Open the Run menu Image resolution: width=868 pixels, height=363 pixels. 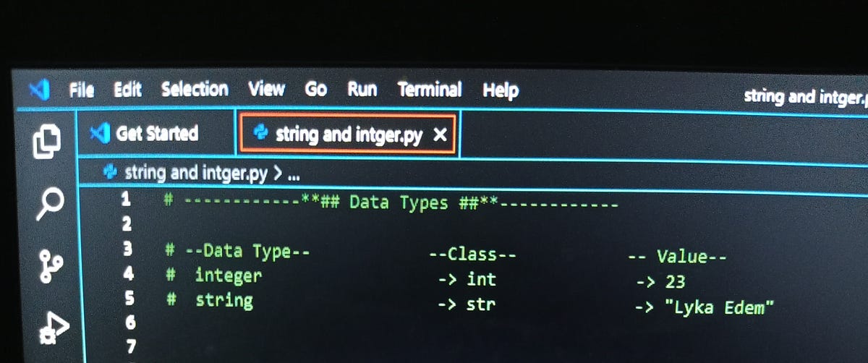pyautogui.click(x=362, y=90)
